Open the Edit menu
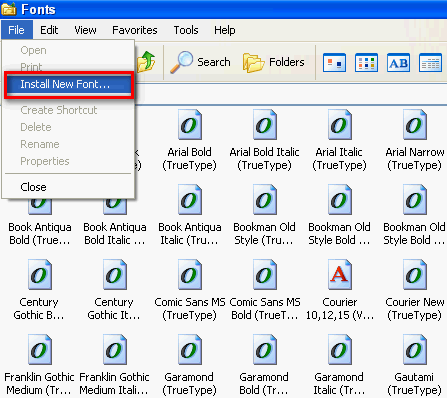The height and width of the screenshot is (398, 447). point(49,30)
